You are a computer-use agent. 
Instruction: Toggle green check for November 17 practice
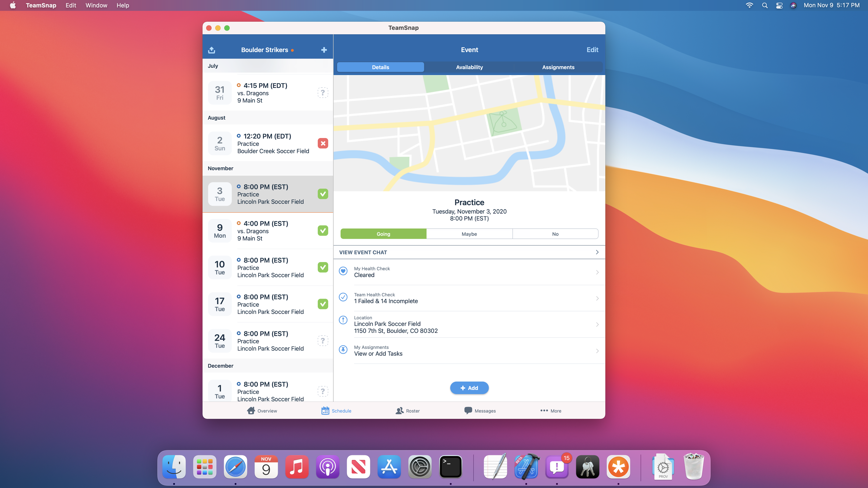pyautogui.click(x=323, y=304)
